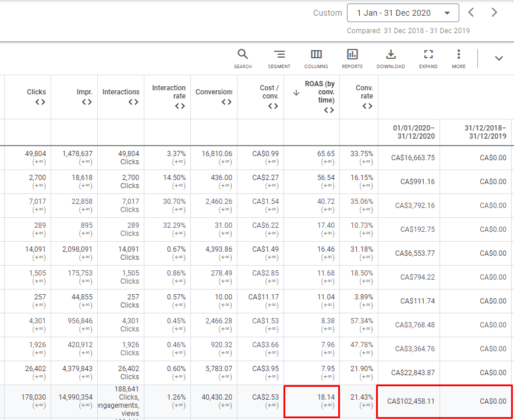
Task: Click the ROAS value 65.65
Action: (326, 154)
